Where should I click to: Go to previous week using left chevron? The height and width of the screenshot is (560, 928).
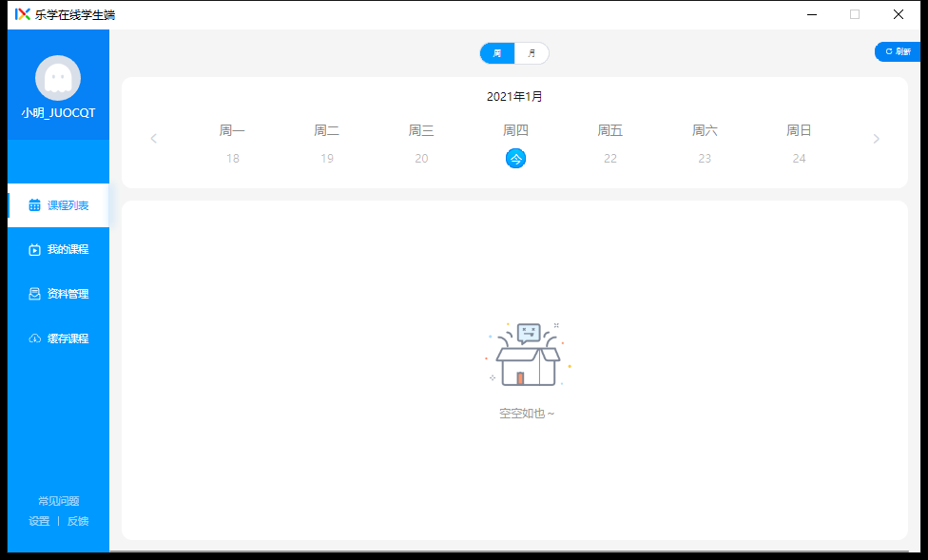click(x=154, y=139)
